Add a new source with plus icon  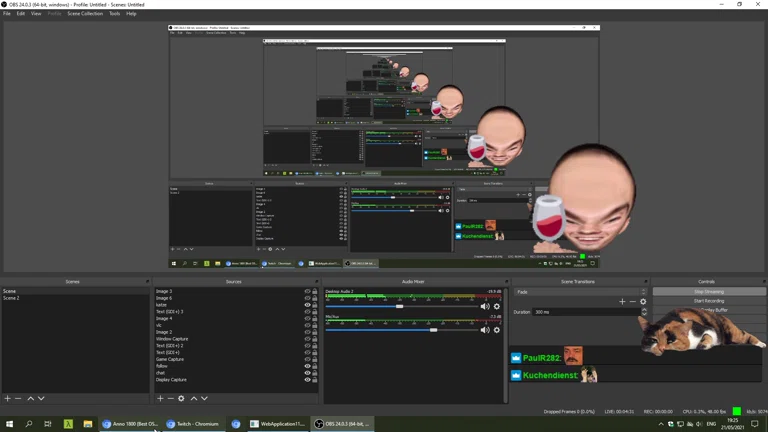[x=160, y=398]
